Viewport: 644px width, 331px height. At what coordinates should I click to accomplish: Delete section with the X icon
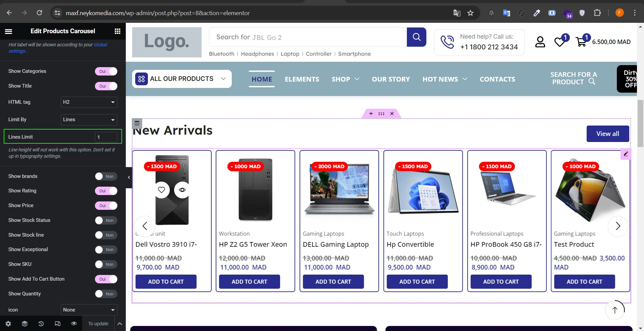point(392,113)
